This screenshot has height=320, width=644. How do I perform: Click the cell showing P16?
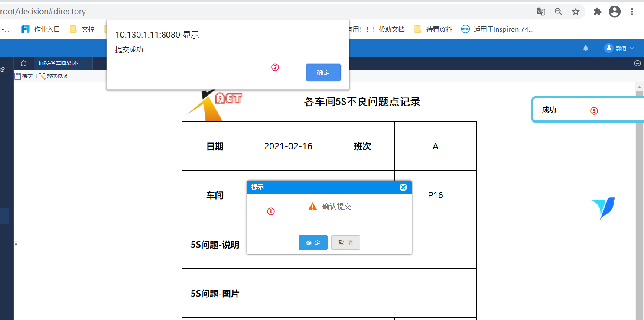[436, 195]
